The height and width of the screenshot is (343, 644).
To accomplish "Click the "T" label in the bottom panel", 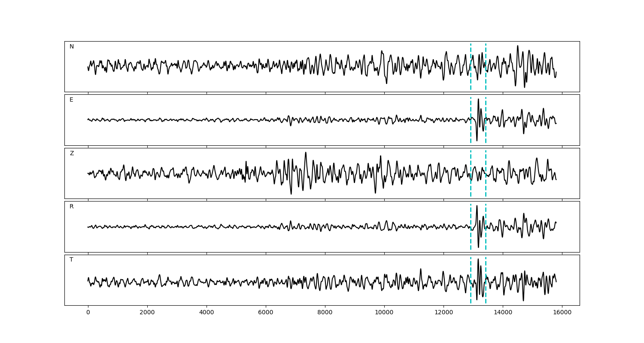I will tap(71, 260).
